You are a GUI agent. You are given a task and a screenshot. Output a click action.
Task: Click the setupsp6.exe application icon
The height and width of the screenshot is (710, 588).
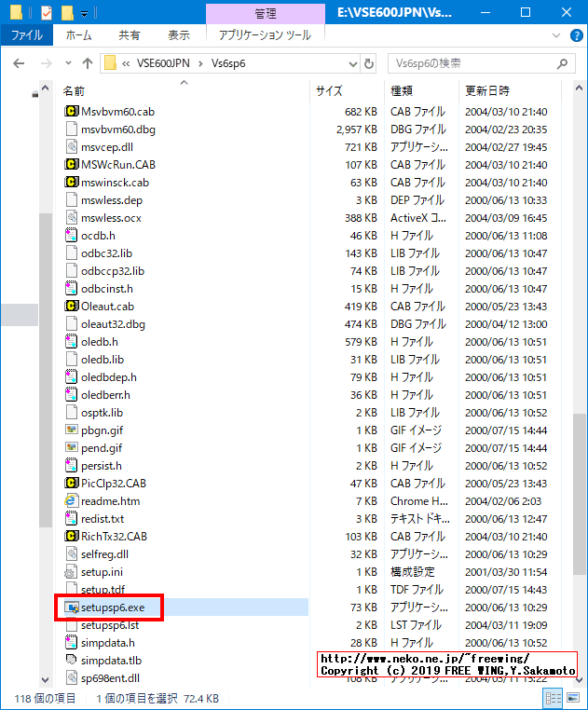71,608
